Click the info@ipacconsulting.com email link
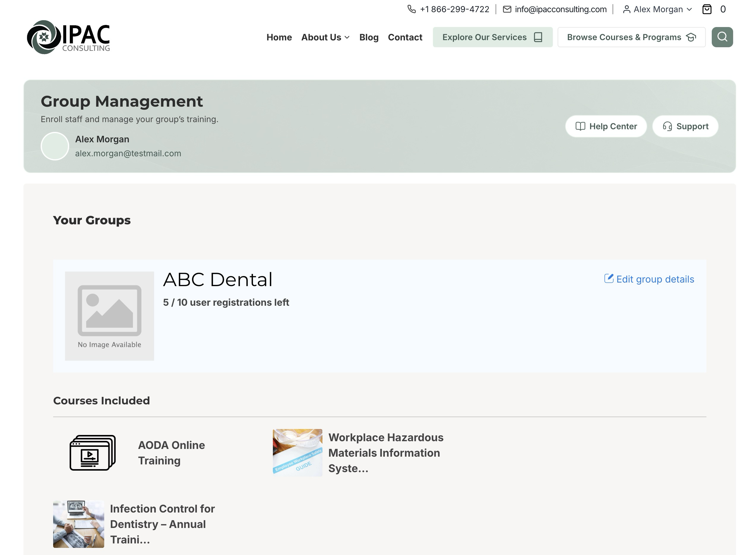Image resolution: width=756 pixels, height=555 pixels. [x=561, y=10]
